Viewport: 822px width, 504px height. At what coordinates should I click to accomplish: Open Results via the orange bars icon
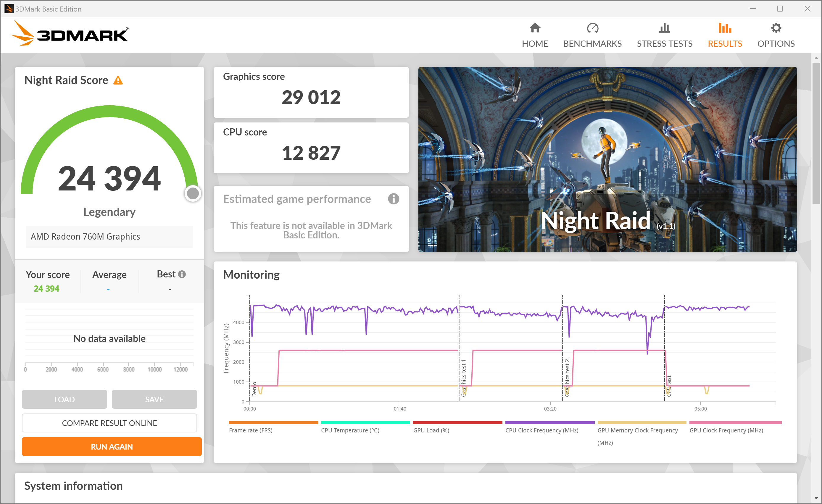(x=725, y=28)
